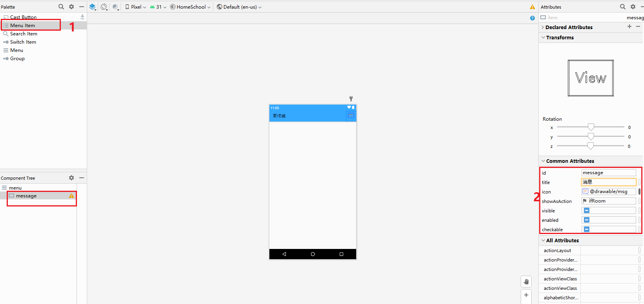Open the Pixel device dropdown
The height and width of the screenshot is (304, 644).
135,7
